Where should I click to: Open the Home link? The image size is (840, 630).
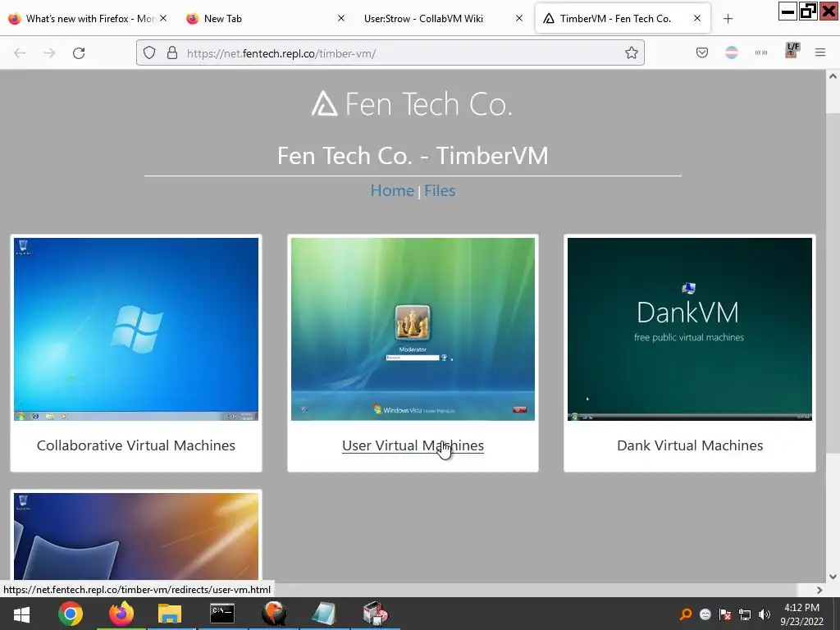pos(392,190)
